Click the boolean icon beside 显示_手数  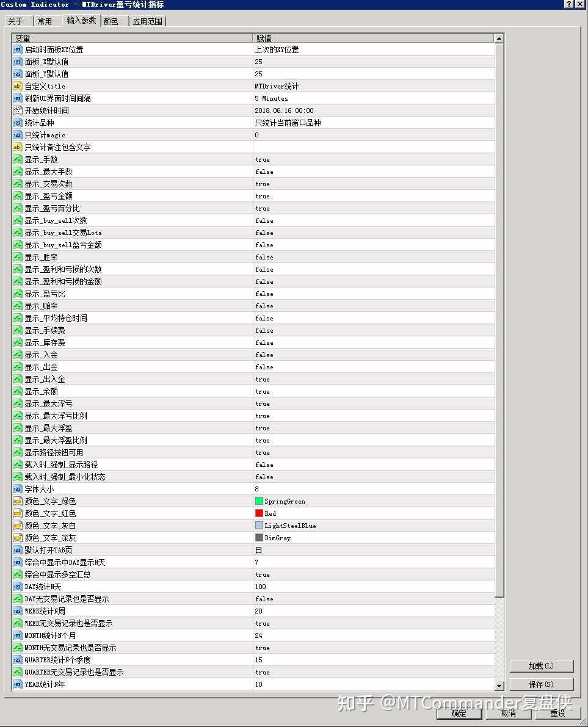(x=16, y=159)
